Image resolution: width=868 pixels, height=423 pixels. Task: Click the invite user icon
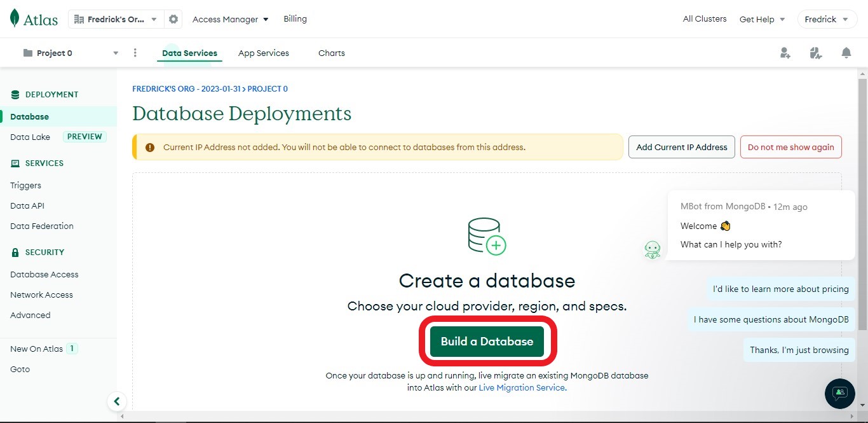tap(785, 53)
